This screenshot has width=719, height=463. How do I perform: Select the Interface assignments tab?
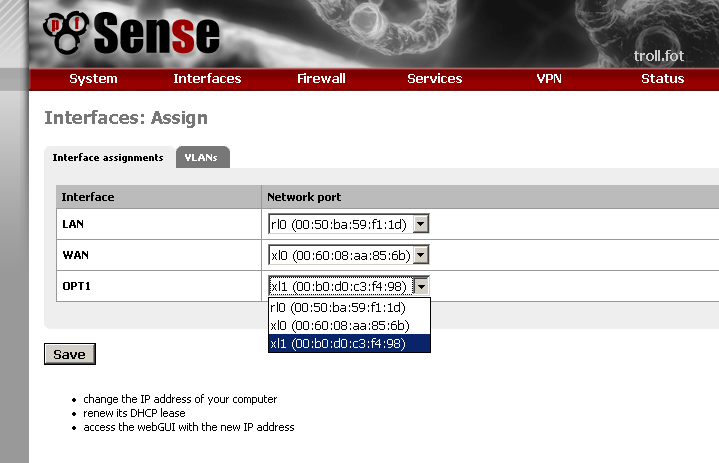(x=107, y=158)
